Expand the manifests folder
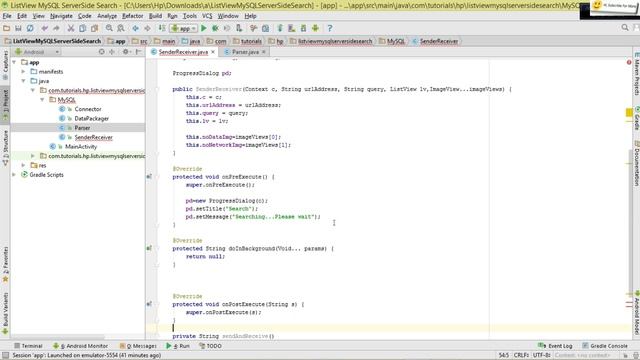The image size is (640, 360). [23, 71]
